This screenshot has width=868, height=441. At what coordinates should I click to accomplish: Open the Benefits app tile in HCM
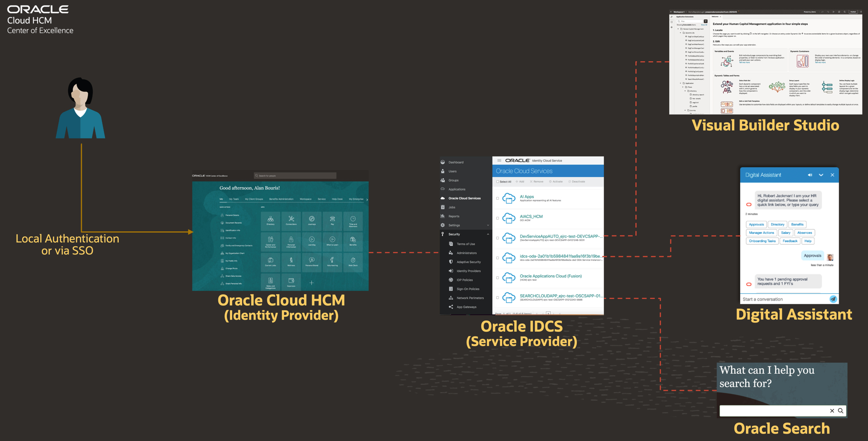353,241
